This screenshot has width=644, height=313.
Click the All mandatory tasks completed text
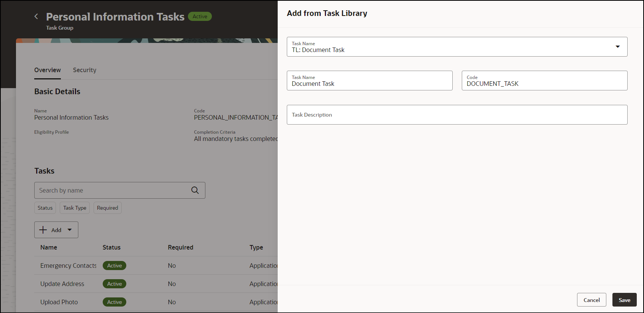pos(236,139)
